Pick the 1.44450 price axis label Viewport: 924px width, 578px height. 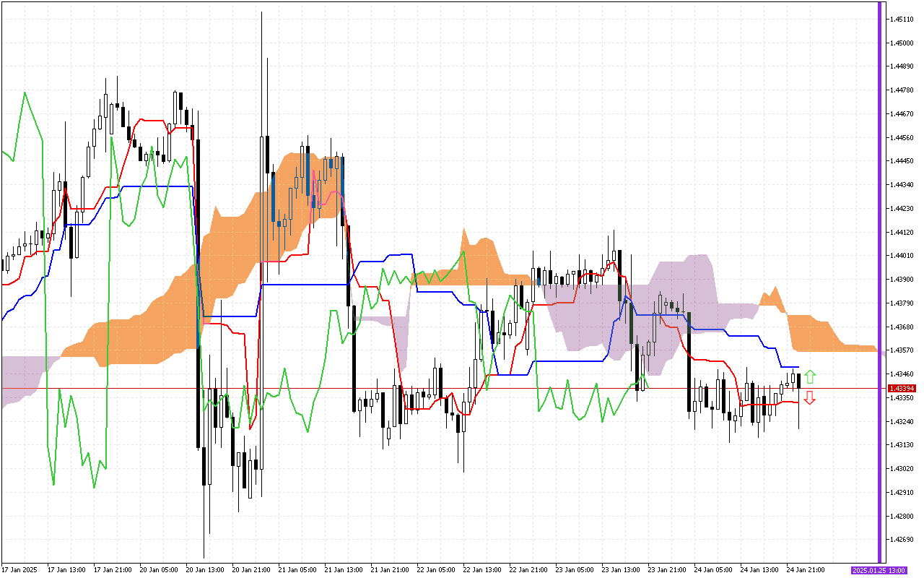[x=902, y=162]
